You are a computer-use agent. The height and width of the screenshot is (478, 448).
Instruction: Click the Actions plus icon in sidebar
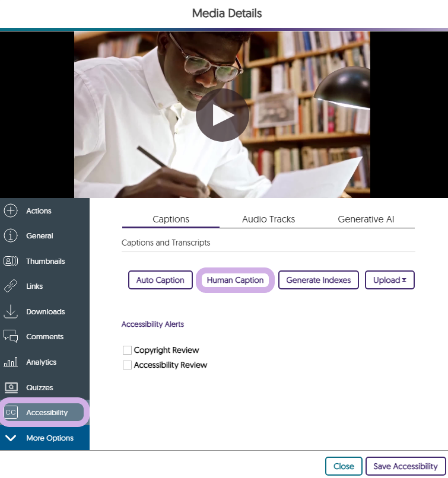click(11, 211)
